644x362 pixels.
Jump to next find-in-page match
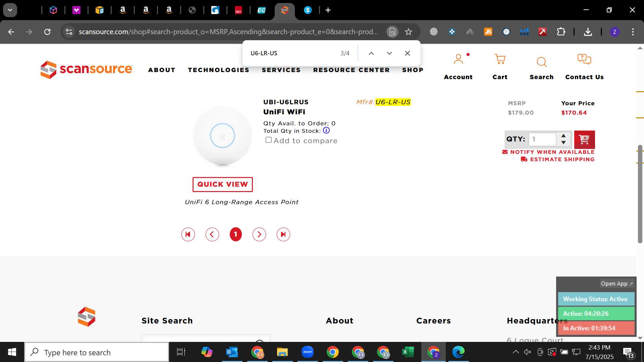pos(389,53)
